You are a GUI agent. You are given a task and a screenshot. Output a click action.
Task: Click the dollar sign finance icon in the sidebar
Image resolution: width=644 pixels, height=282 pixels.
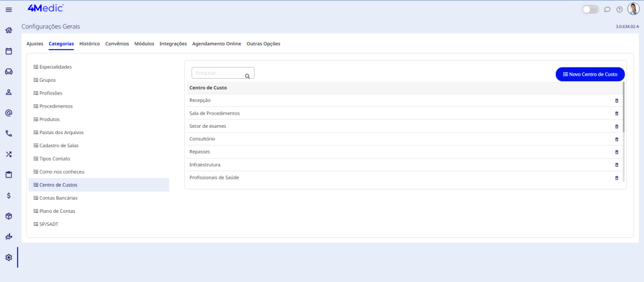9,195
